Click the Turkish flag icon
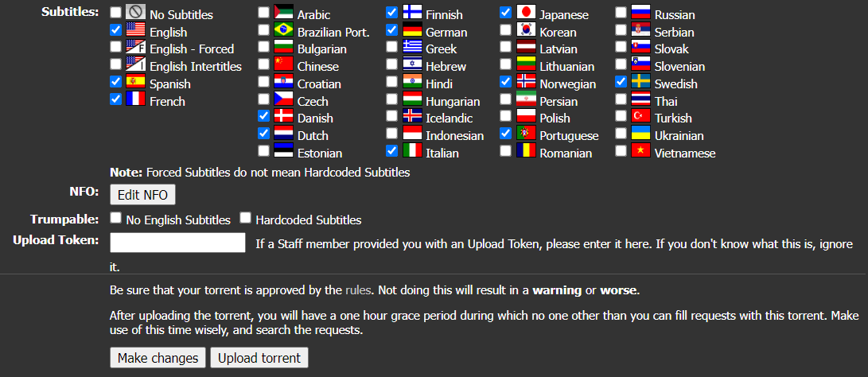This screenshot has height=377, width=868. pos(641,116)
